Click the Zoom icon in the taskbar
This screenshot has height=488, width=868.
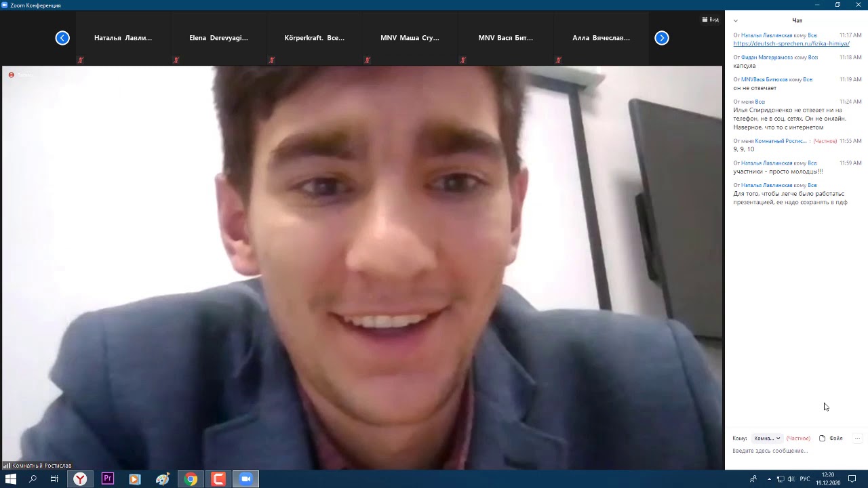point(245,479)
